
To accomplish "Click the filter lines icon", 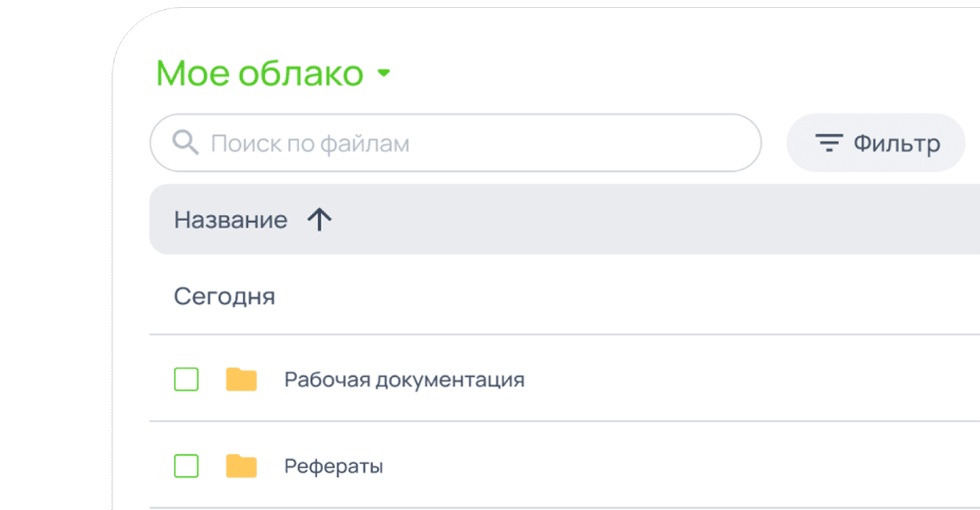I will pyautogui.click(x=829, y=144).
